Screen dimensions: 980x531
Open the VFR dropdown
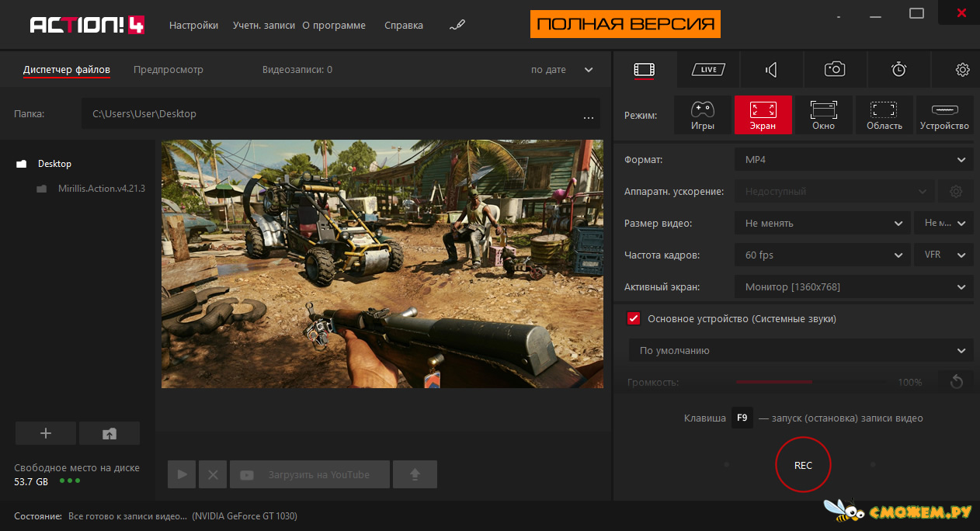coord(944,255)
